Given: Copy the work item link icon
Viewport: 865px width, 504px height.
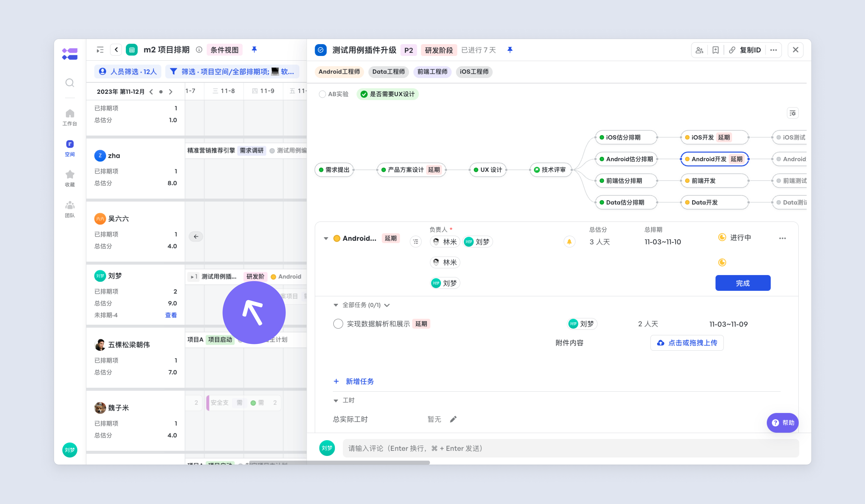Looking at the screenshot, I should pos(732,50).
